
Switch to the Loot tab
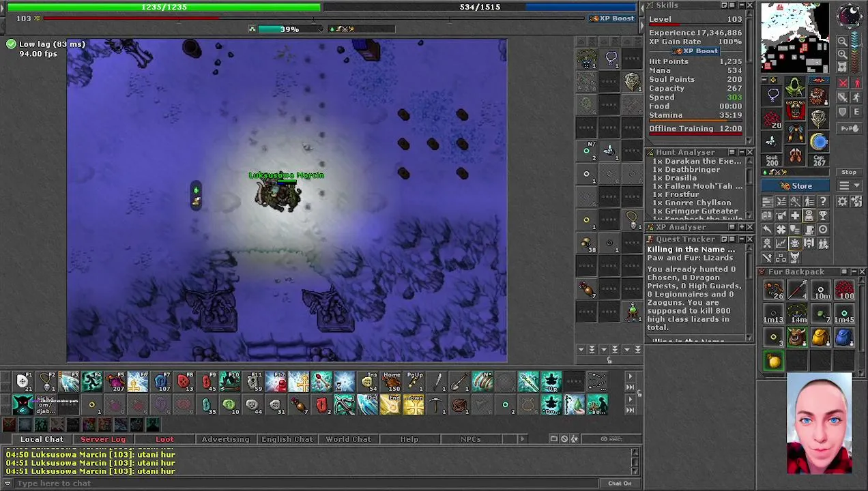(164, 439)
